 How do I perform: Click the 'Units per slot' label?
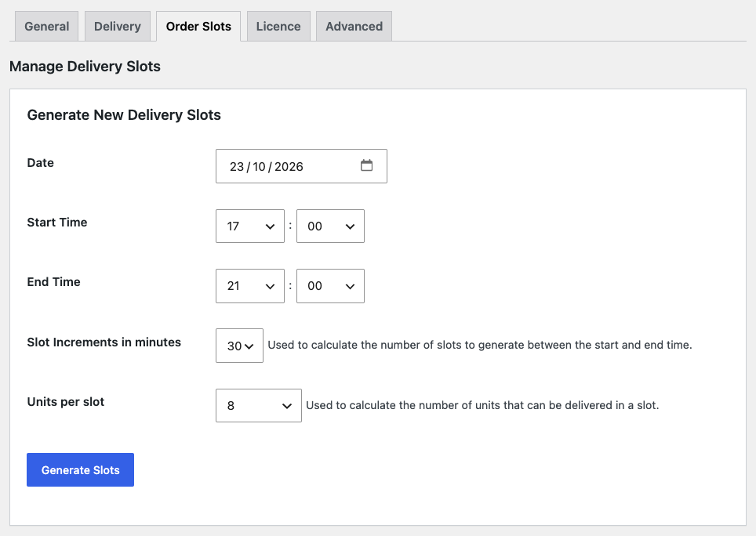[x=66, y=402]
